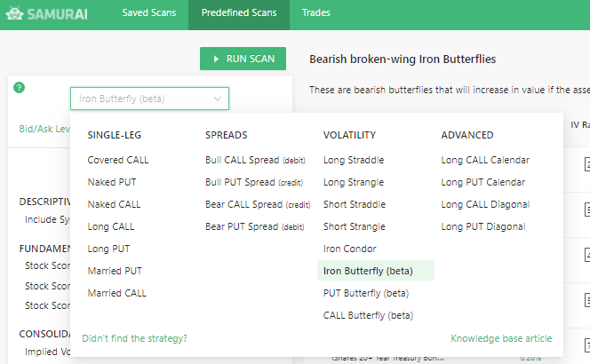Pick Long CALL Diagonal strategy
The width and height of the screenshot is (590, 364).
pyautogui.click(x=485, y=204)
